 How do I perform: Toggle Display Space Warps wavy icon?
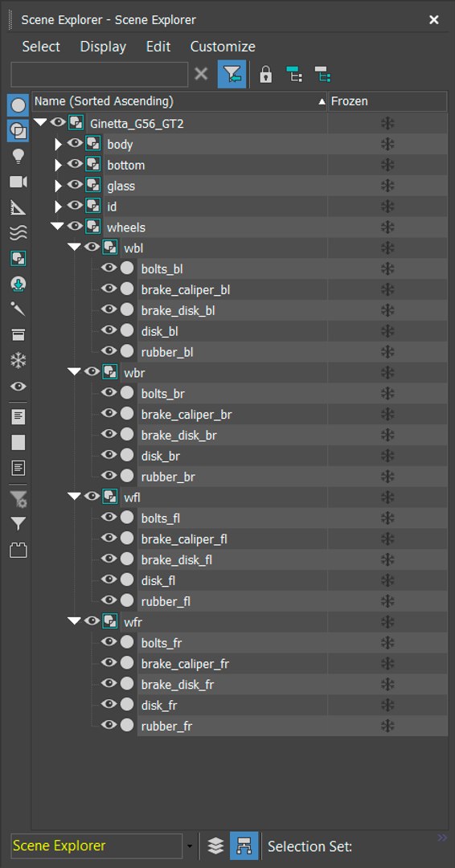(x=18, y=234)
